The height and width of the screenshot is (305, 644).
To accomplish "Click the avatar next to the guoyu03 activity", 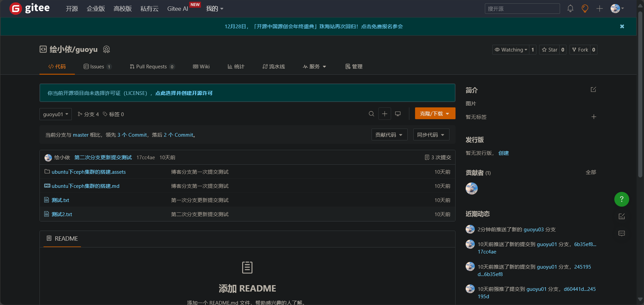I will [x=470, y=229].
